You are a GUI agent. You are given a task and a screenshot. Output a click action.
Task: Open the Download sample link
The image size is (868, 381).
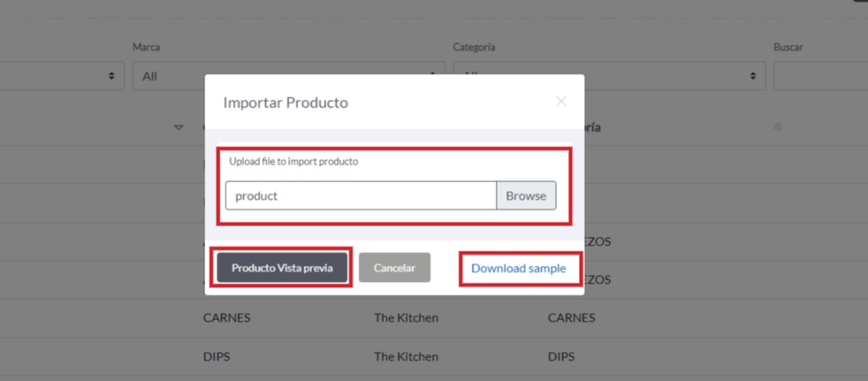(518, 268)
